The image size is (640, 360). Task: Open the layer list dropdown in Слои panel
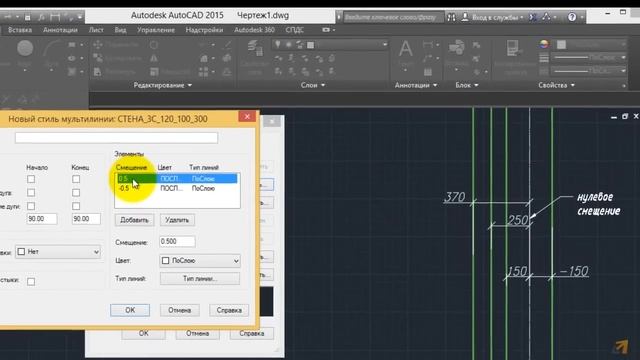pyautogui.click(x=384, y=44)
